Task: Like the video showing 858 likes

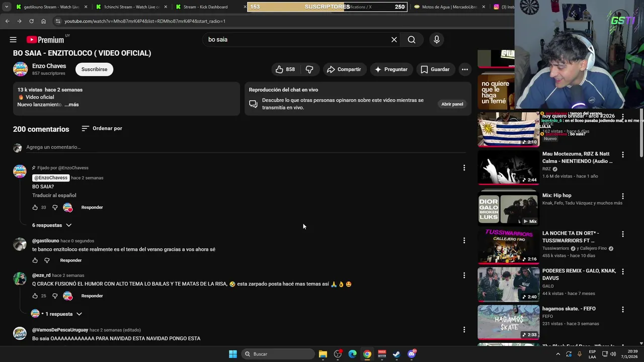Action: (x=285, y=69)
